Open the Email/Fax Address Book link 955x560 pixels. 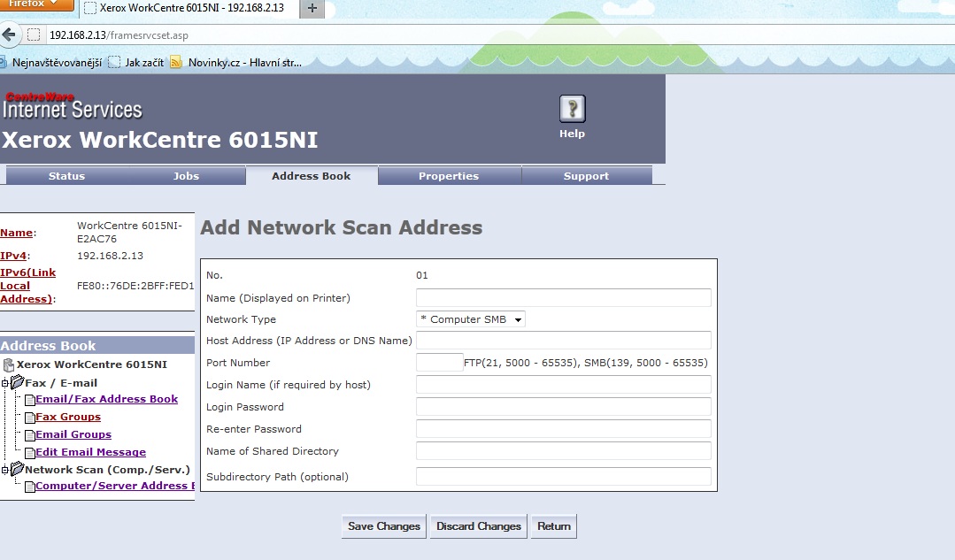point(106,399)
